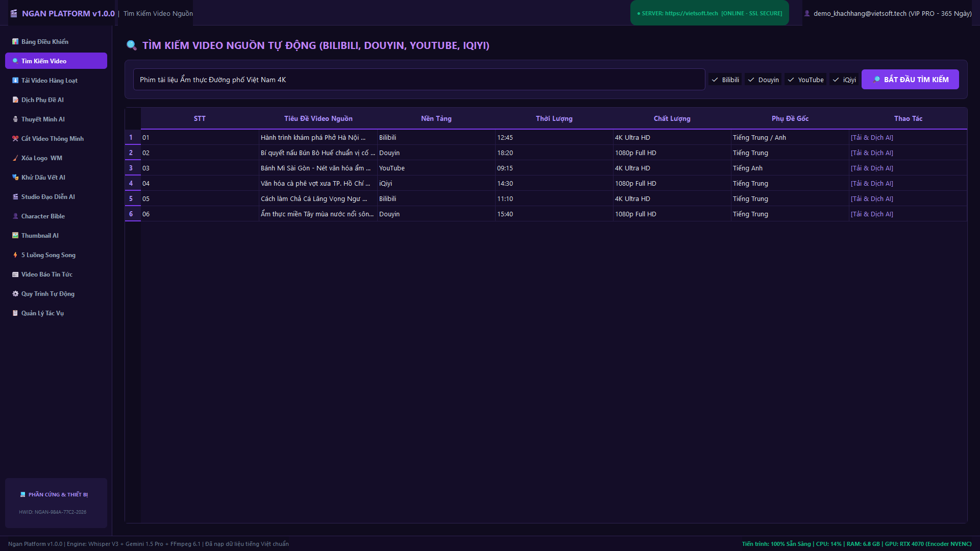Open the Tìm Kiếm Video sidebar item
Image resolution: width=980 pixels, height=551 pixels.
56,61
